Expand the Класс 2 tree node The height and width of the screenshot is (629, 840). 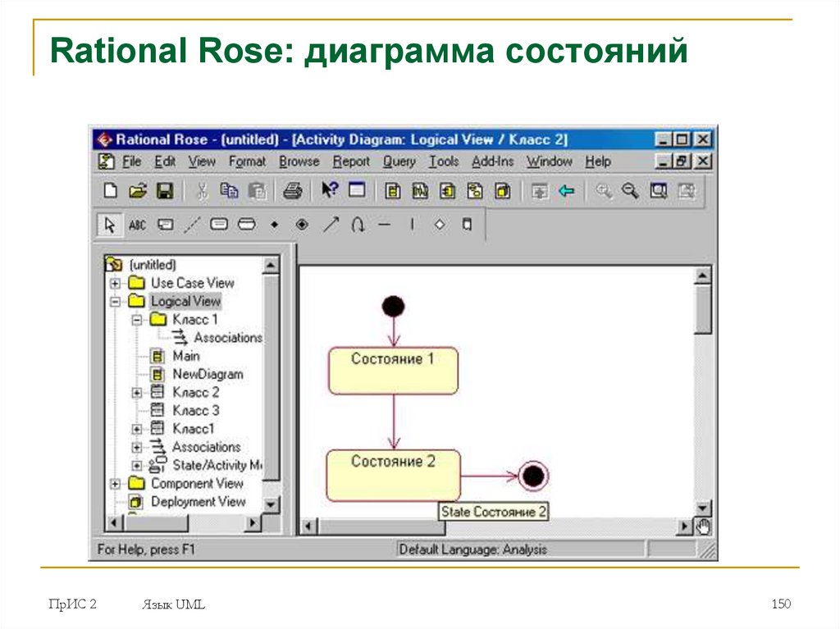(137, 393)
